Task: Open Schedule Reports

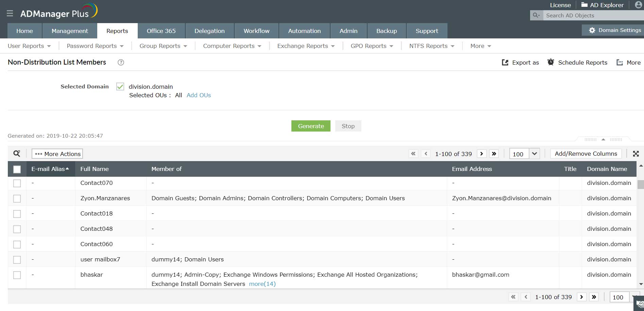Action: (577, 63)
